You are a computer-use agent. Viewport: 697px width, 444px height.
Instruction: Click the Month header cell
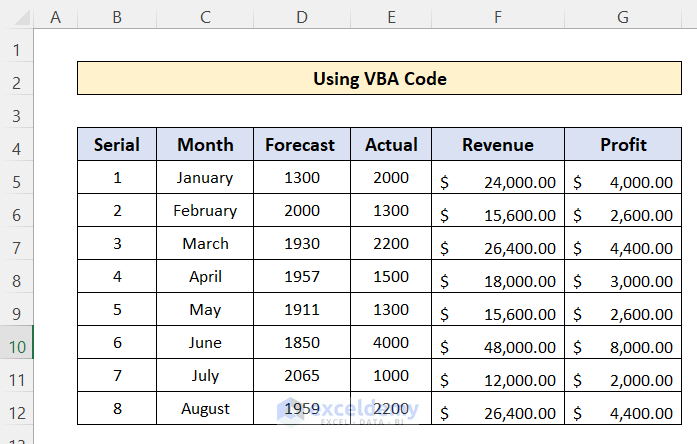(x=205, y=145)
